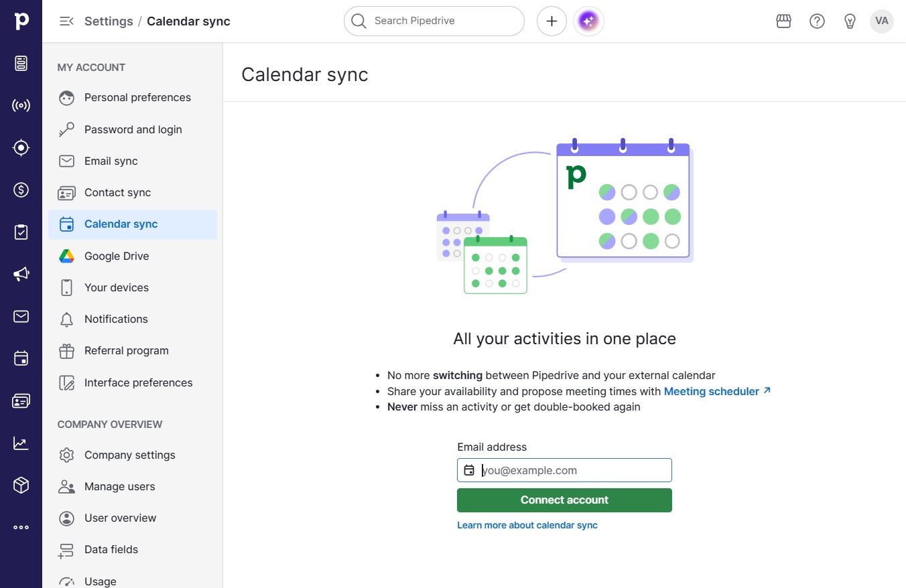Open the AI assistant sparkle button
The height and width of the screenshot is (588, 906).
(x=588, y=21)
